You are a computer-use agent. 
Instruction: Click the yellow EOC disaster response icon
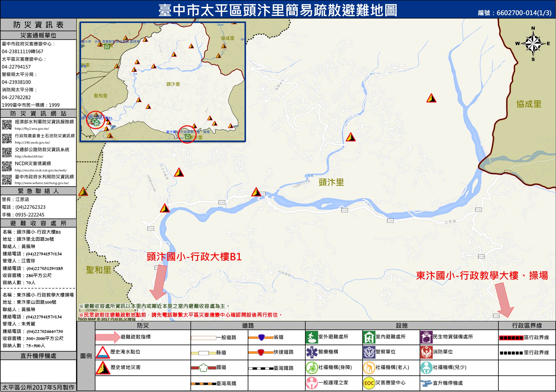[369, 383]
